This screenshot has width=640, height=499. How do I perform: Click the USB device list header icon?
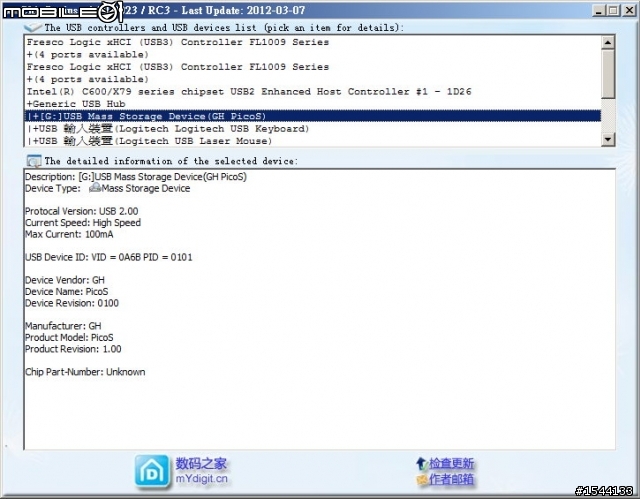[x=33, y=27]
